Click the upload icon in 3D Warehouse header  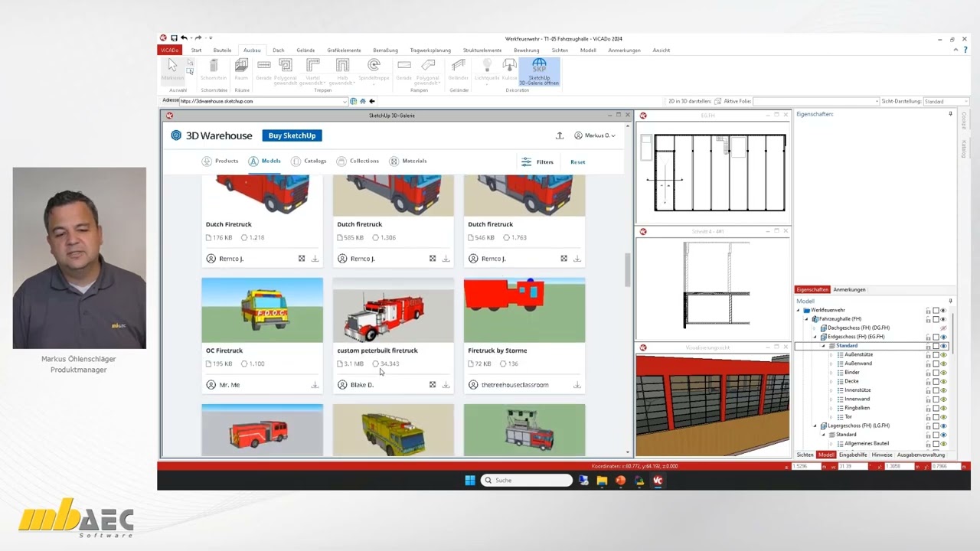click(560, 135)
